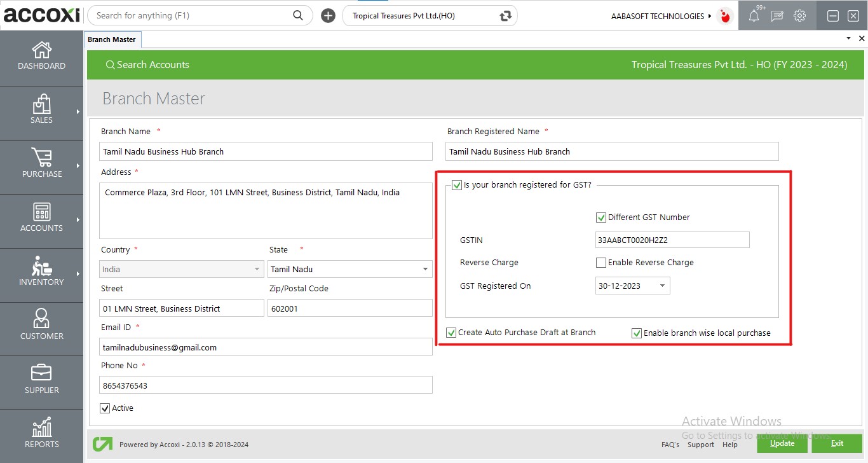868x463 pixels.
Task: Click the Update button
Action: pos(782,443)
